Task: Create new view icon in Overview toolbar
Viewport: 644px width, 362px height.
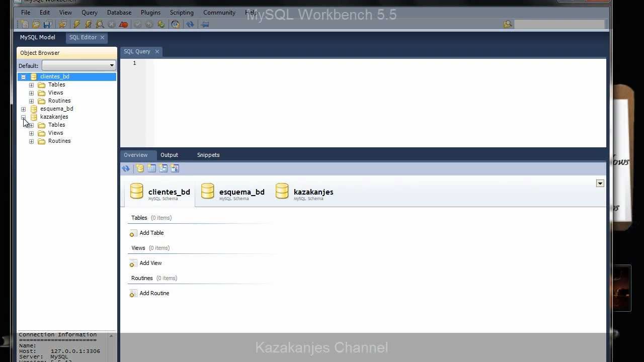Action: (163, 168)
